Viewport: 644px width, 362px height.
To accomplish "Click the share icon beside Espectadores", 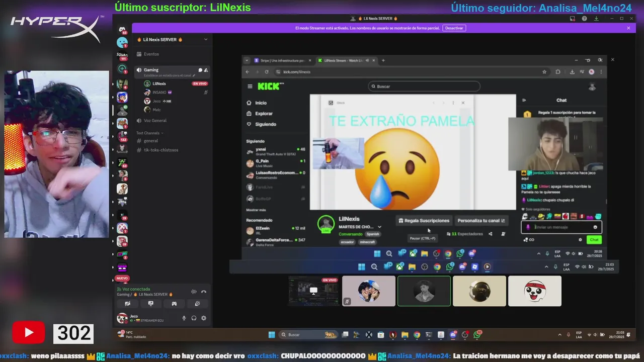I will pyautogui.click(x=491, y=234).
